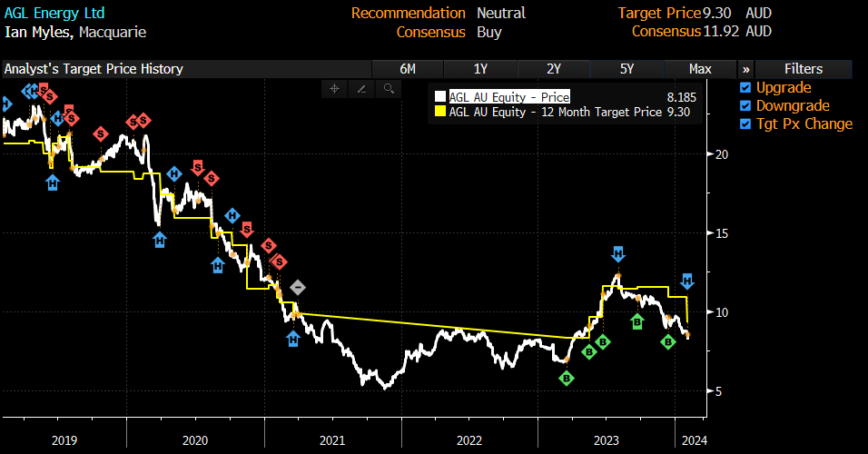Click the yellow Target Price legend swatch

tap(440, 112)
